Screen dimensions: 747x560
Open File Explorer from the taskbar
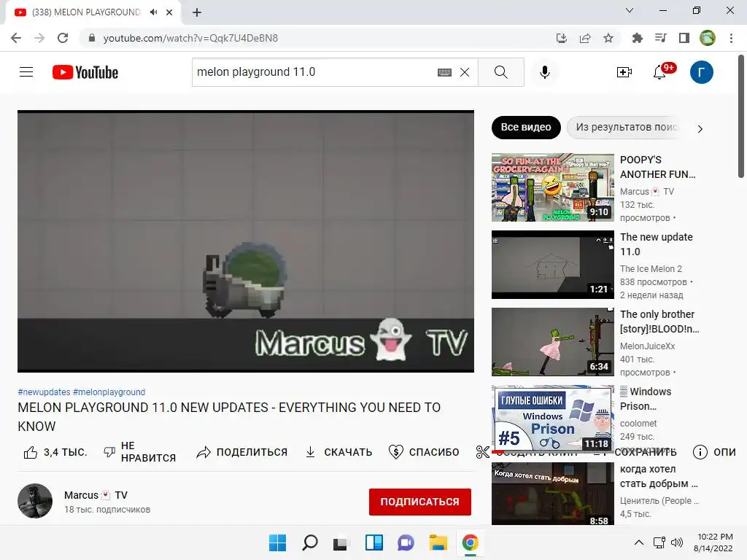pos(438,542)
